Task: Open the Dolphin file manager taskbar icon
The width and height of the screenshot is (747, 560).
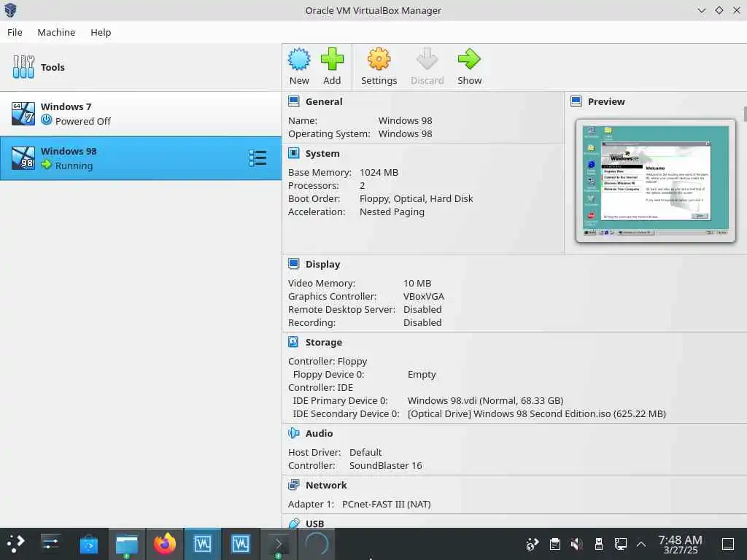Action: click(127, 544)
